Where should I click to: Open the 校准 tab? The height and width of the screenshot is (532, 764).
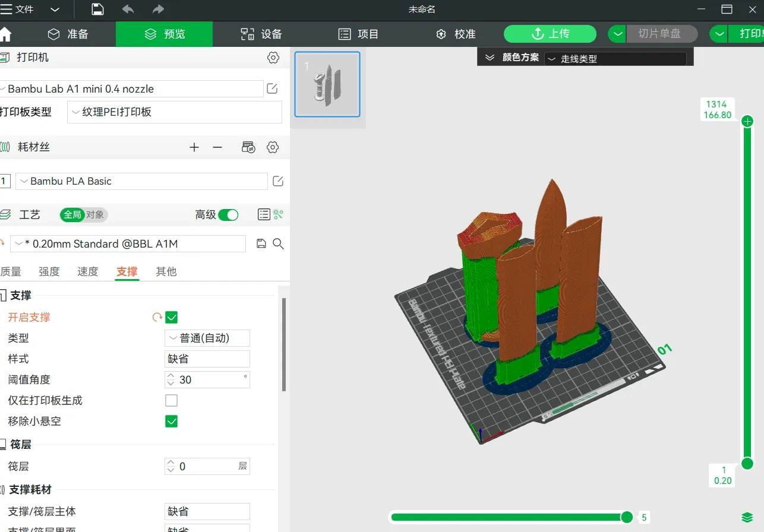455,34
